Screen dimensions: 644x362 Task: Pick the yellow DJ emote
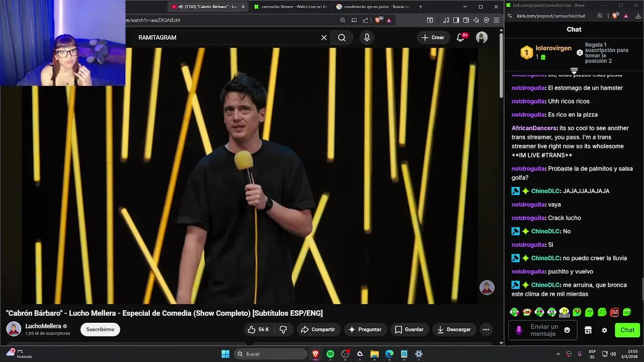pyautogui.click(x=564, y=312)
